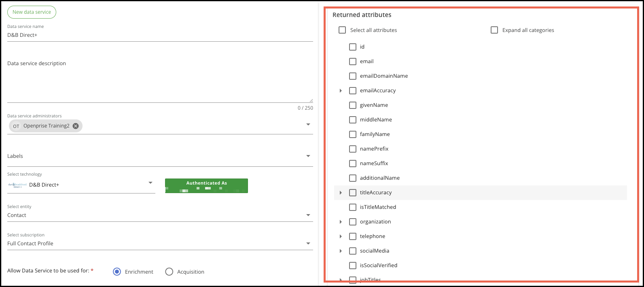Open the Data service administrators dropdown
This screenshot has width=644, height=287.
(x=308, y=125)
